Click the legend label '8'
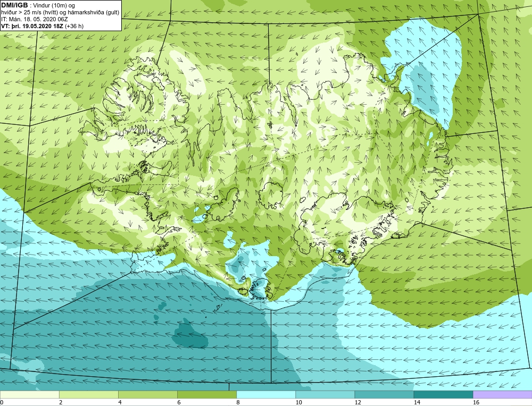 click(238, 402)
